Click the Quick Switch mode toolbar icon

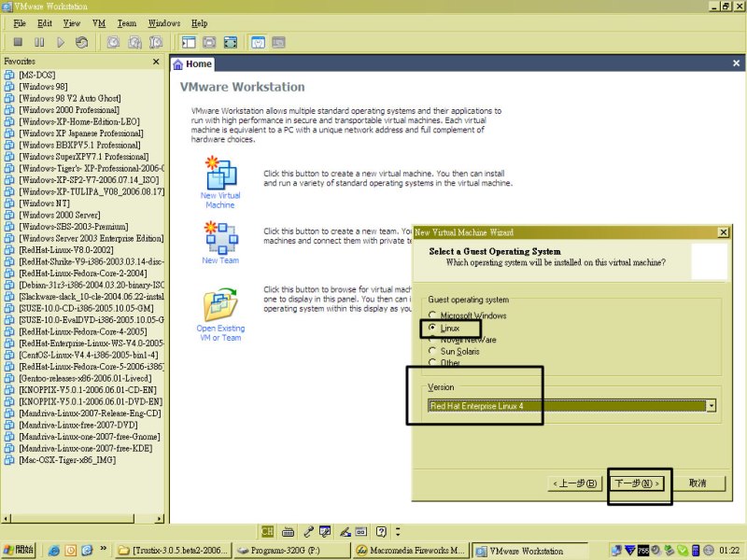point(209,42)
